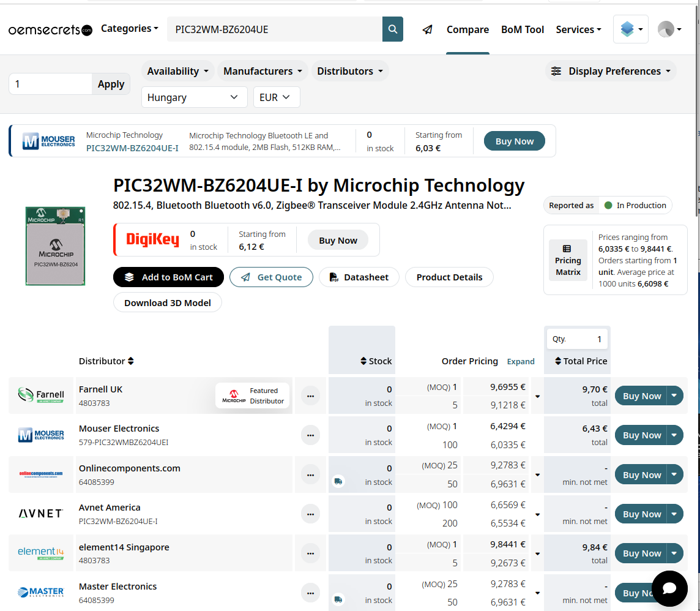Open more options for Mouser Electronics row
The height and width of the screenshot is (611, 700).
[310, 435]
